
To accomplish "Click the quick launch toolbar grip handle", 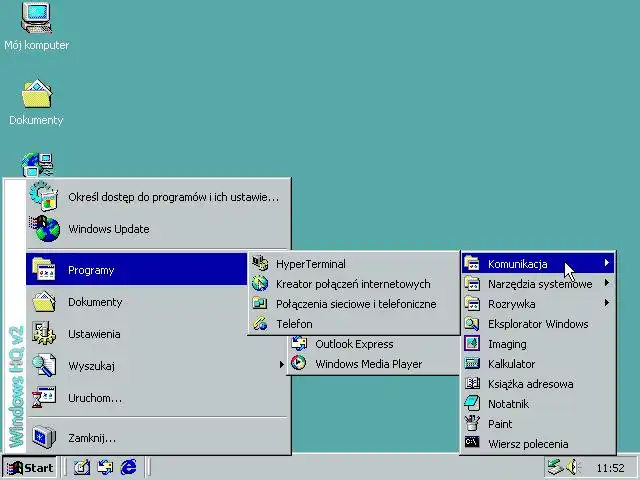I will tap(65, 467).
